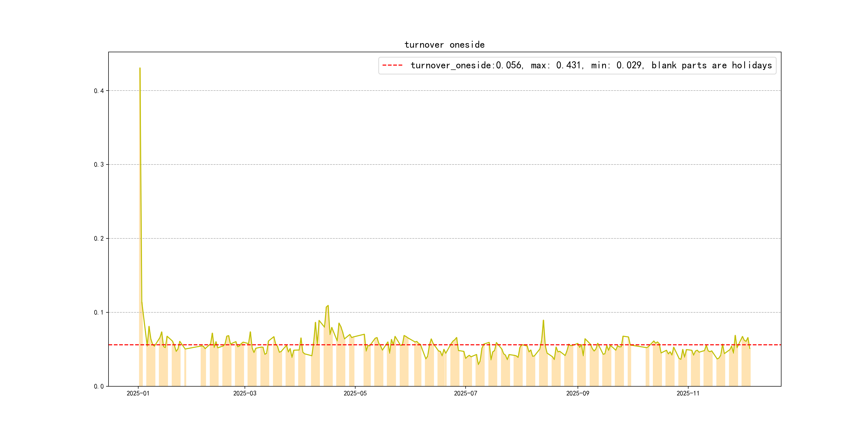
Task: Click the 2025-01 x-axis label
Action: 138,393
